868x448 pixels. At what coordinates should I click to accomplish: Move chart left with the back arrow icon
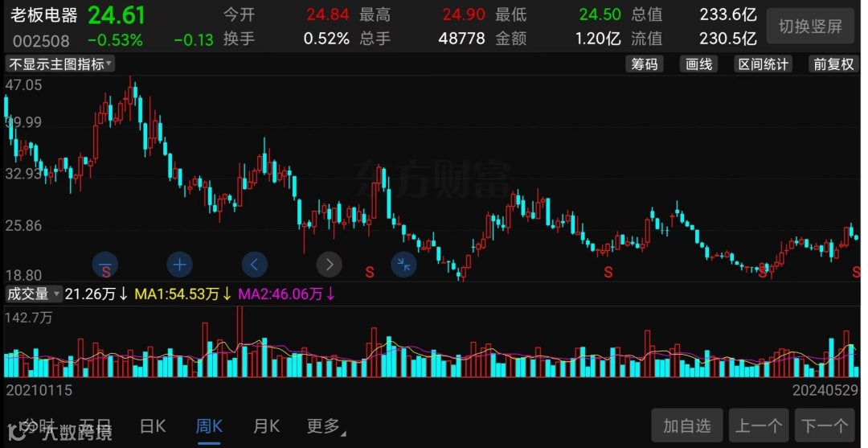tap(255, 265)
